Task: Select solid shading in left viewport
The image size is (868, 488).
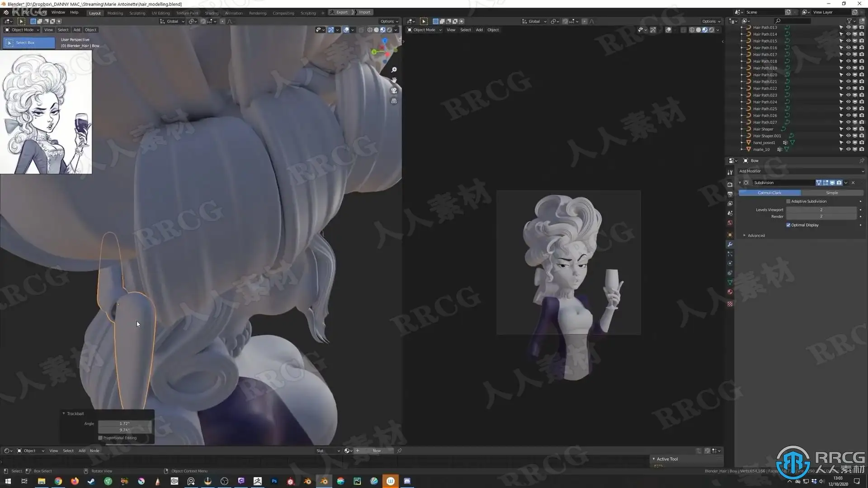Action: coord(376,30)
